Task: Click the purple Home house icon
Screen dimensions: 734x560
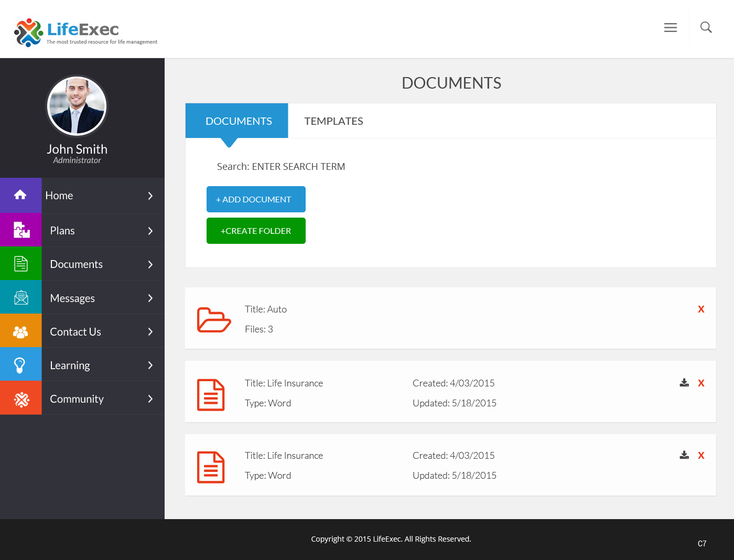Action: pyautogui.click(x=20, y=195)
